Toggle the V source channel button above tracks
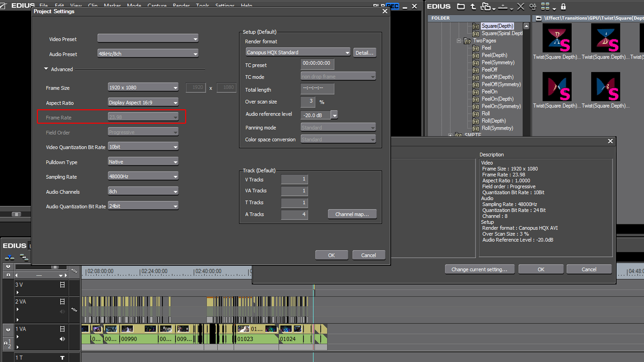644x362 pixels. pyautogui.click(x=8, y=267)
